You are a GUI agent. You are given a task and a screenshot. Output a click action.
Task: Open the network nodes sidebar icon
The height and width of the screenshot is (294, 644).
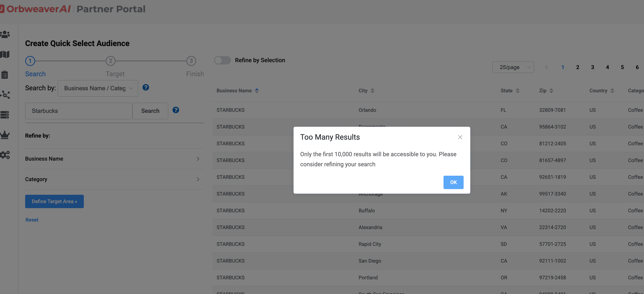click(5, 95)
